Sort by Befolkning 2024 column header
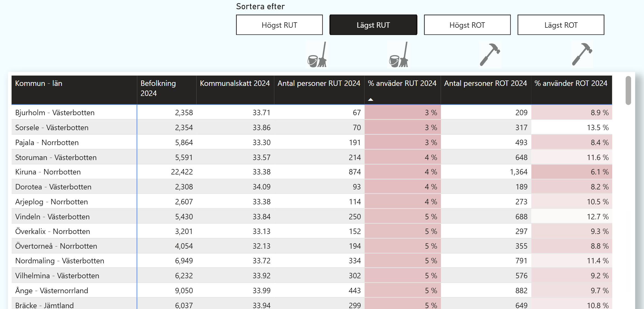Image resolution: width=644 pixels, height=309 pixels. click(x=158, y=88)
